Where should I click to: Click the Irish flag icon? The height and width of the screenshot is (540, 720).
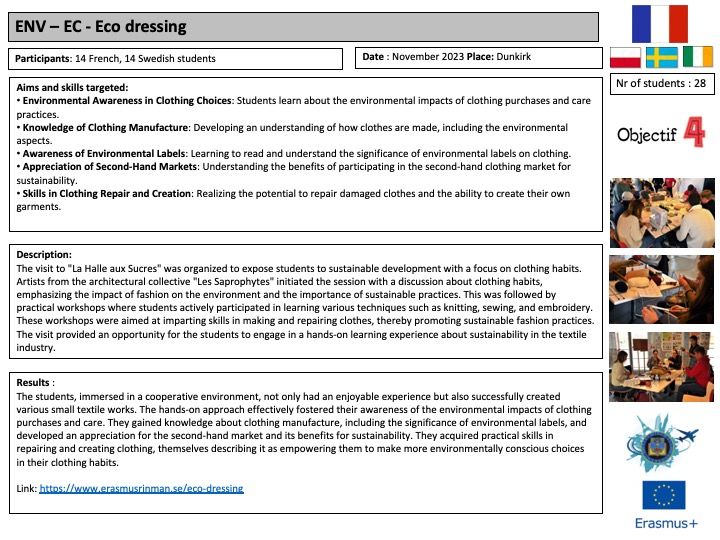pos(698,57)
